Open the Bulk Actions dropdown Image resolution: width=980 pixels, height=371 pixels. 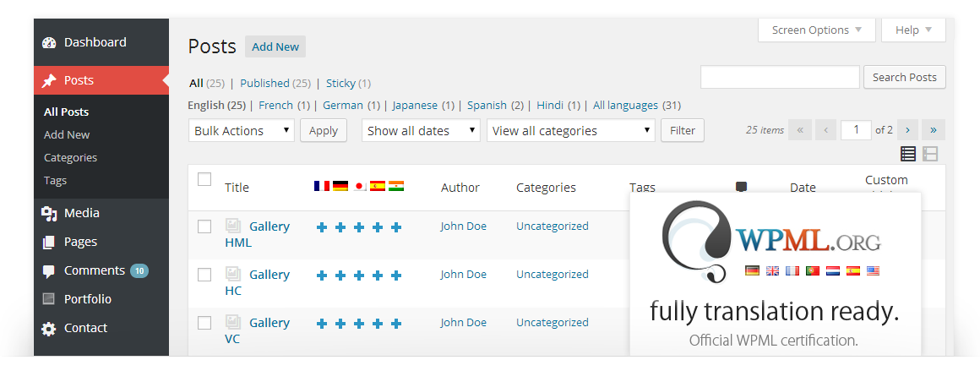click(x=241, y=131)
